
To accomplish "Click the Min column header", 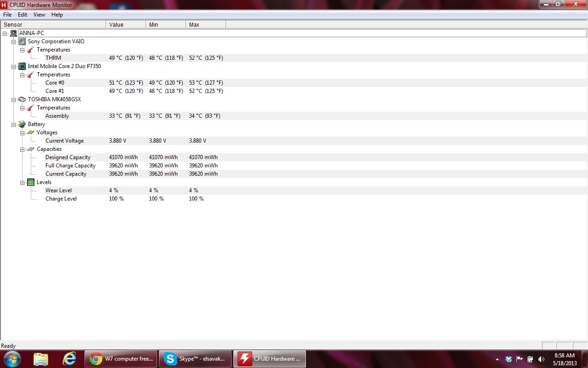I will [166, 25].
